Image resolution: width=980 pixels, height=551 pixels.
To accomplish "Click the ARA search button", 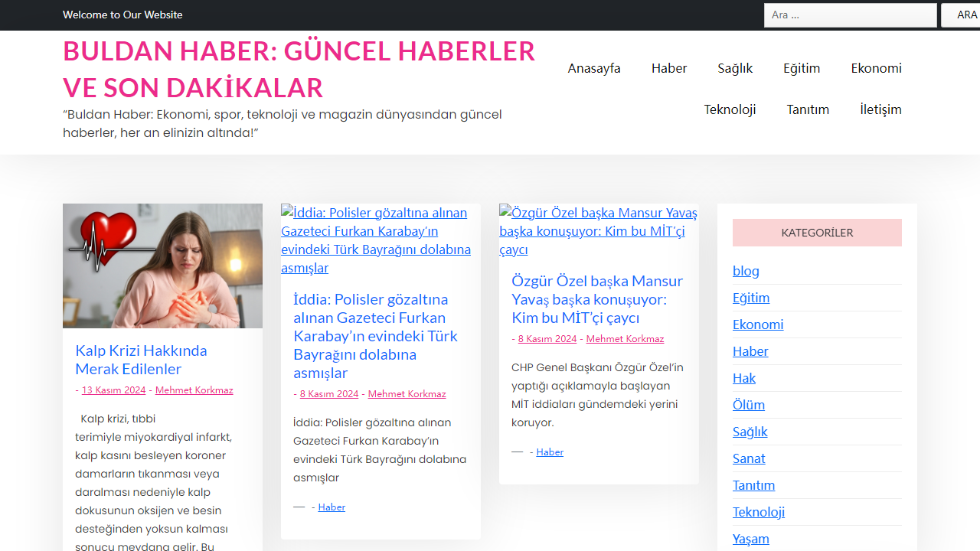I will (x=966, y=15).
